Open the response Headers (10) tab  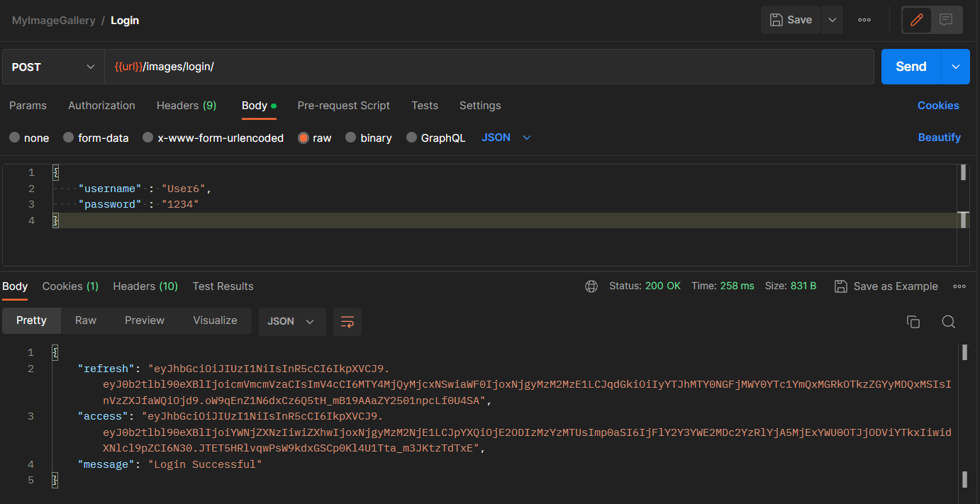(x=145, y=286)
